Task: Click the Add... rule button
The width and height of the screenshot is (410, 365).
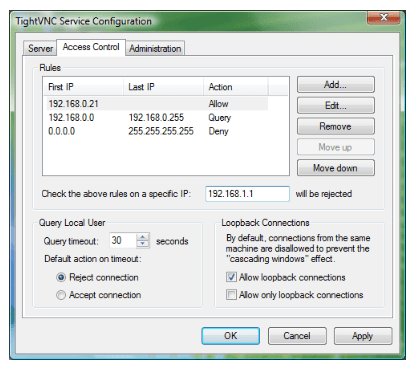Action: [x=336, y=85]
